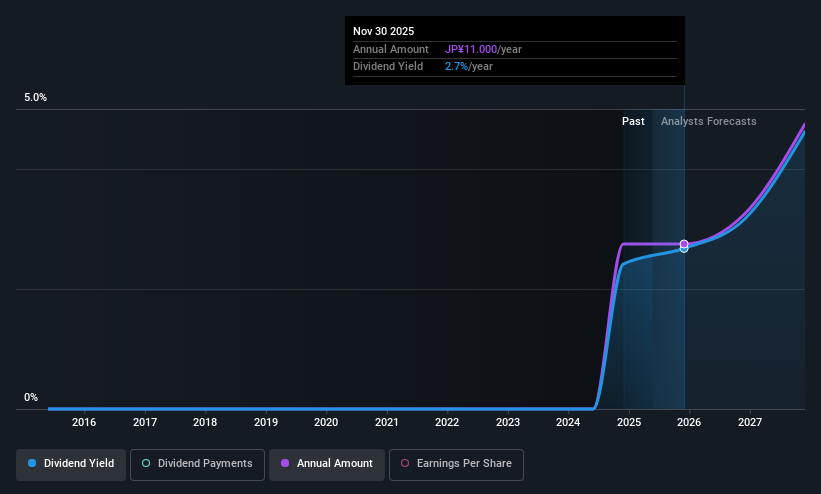Click the Analysts Forecasts label
821x494 pixels.
pyautogui.click(x=708, y=122)
